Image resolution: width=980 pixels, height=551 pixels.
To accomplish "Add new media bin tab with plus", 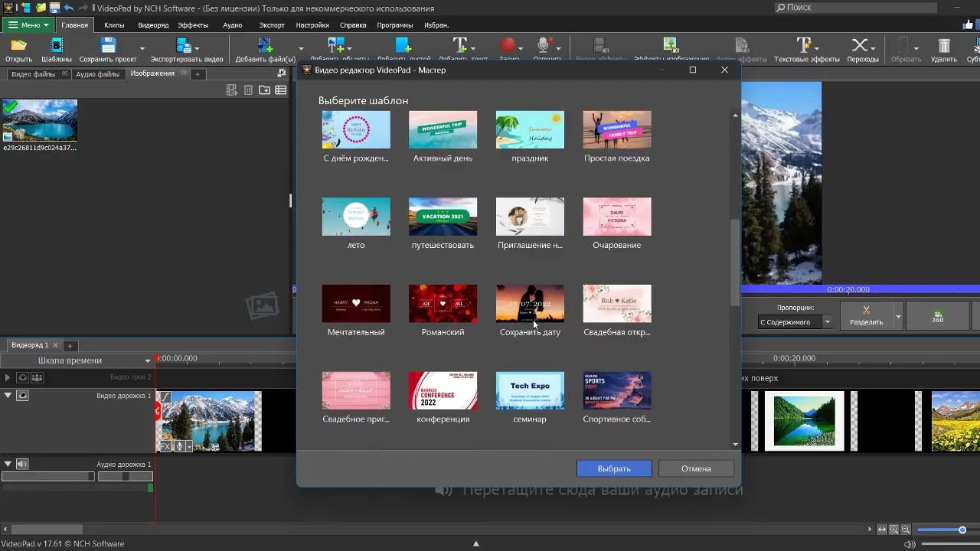I will 198,74.
